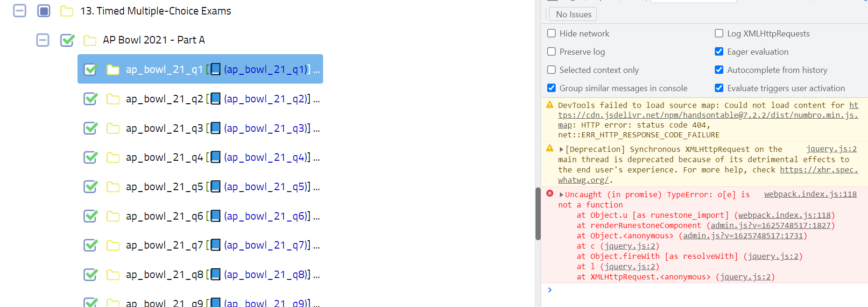This screenshot has width=868, height=307.
Task: Open webpack.index.js:118 link in Object.u stack line
Action: [x=784, y=215]
